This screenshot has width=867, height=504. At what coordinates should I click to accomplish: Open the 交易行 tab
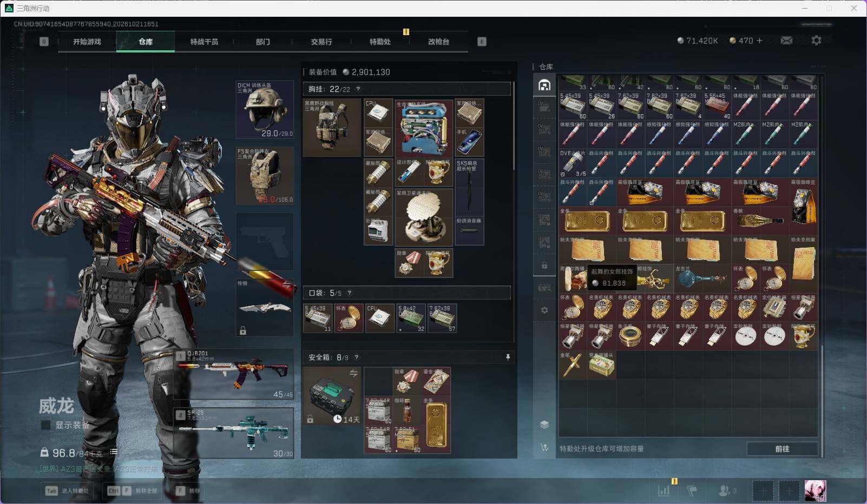321,42
